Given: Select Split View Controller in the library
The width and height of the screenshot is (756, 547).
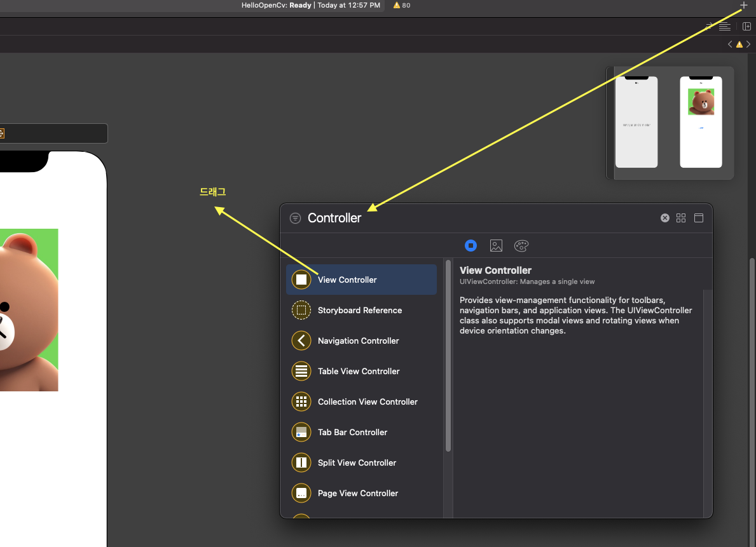Looking at the screenshot, I should pyautogui.click(x=361, y=463).
